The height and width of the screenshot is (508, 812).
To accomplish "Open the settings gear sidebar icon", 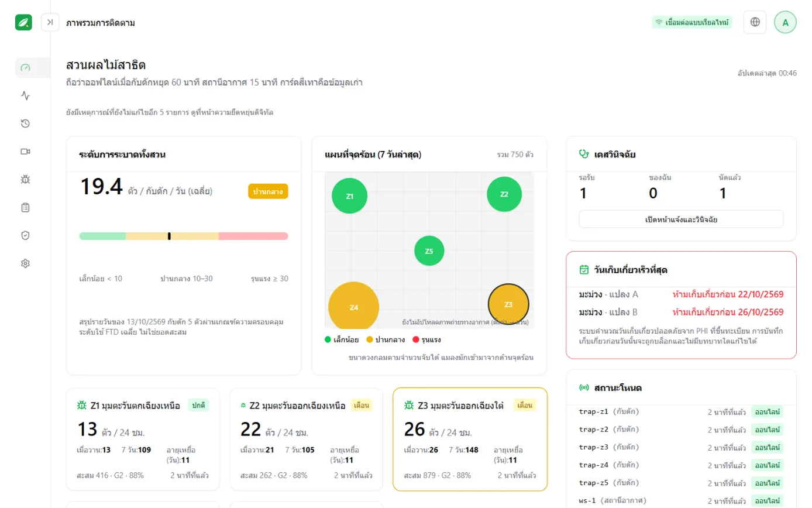I will coord(25,263).
